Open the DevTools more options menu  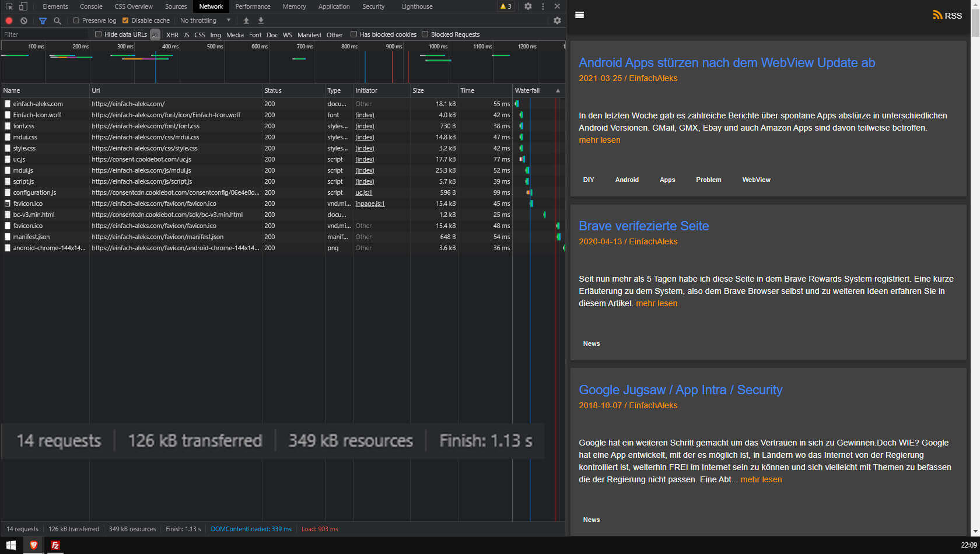coord(543,6)
